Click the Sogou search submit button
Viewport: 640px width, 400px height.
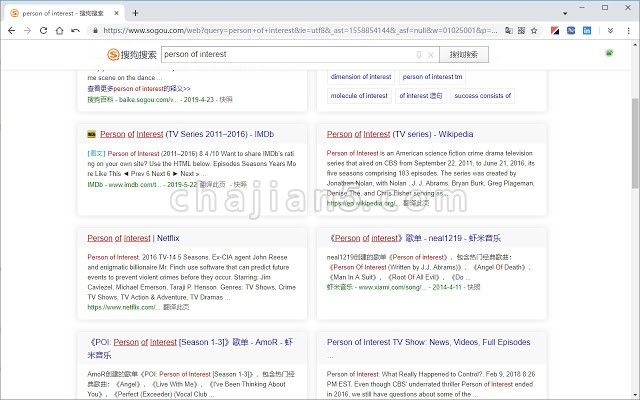pos(464,55)
